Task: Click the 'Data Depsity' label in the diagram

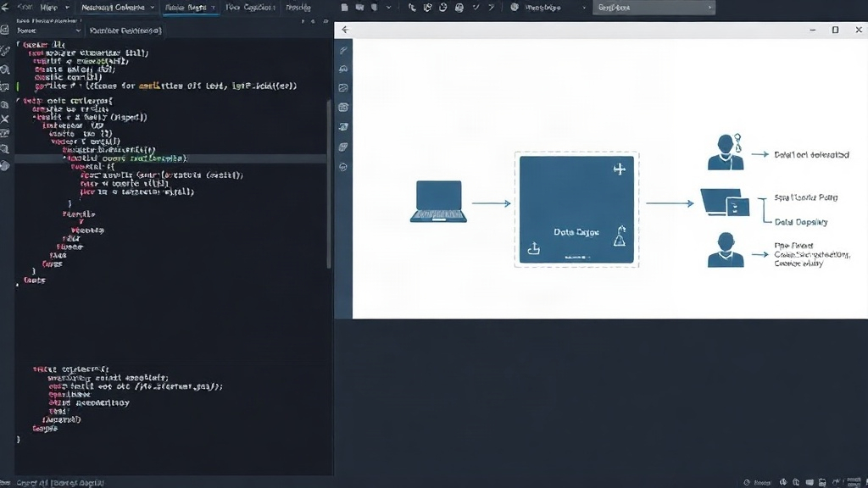Action: [x=801, y=222]
